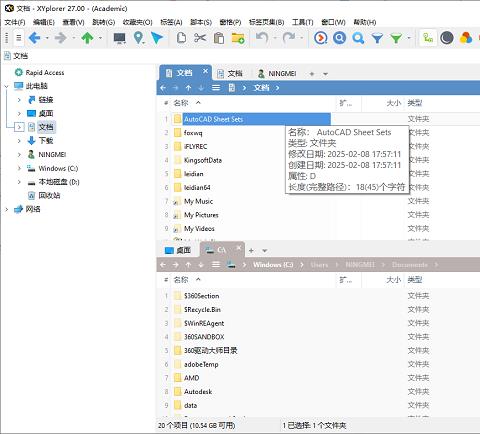Open tab list dropdown beside NINGMEI tab
480x434 pixels.
(325, 74)
